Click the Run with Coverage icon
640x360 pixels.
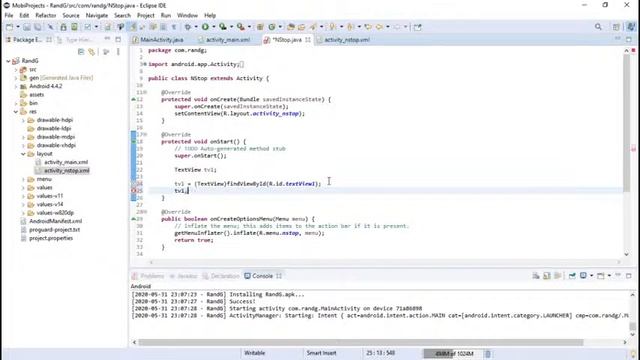click(222, 27)
